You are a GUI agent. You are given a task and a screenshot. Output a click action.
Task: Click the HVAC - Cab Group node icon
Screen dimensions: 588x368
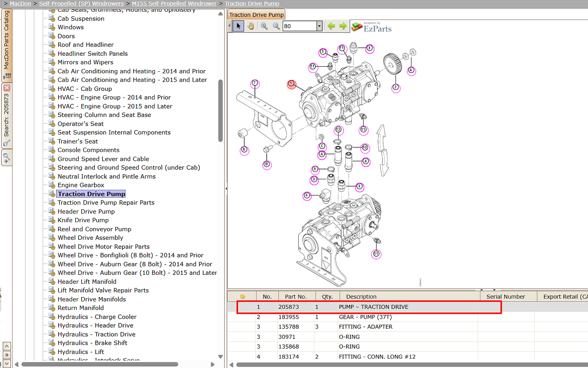click(x=52, y=89)
